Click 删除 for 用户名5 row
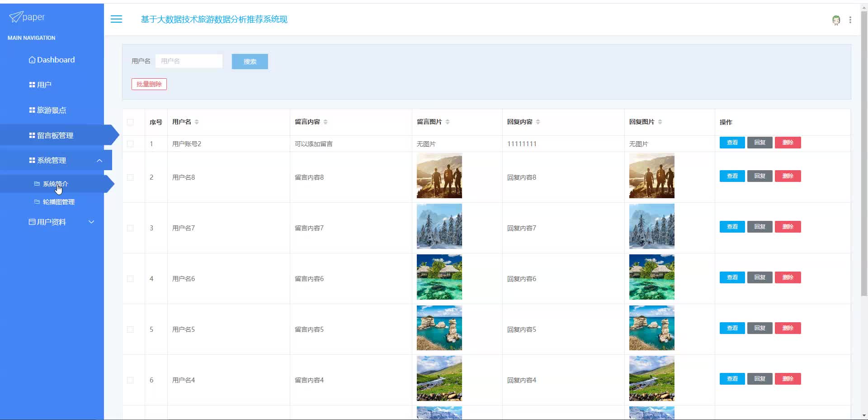868x420 pixels. pos(788,328)
